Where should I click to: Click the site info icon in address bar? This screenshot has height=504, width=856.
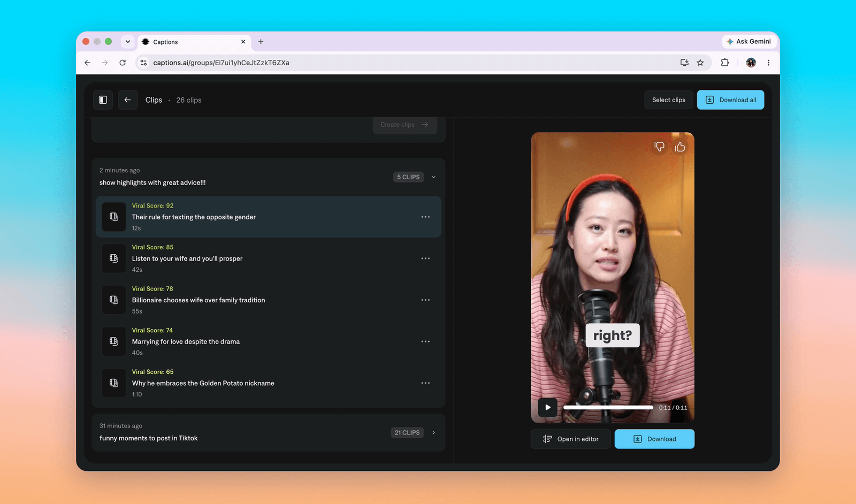click(143, 63)
